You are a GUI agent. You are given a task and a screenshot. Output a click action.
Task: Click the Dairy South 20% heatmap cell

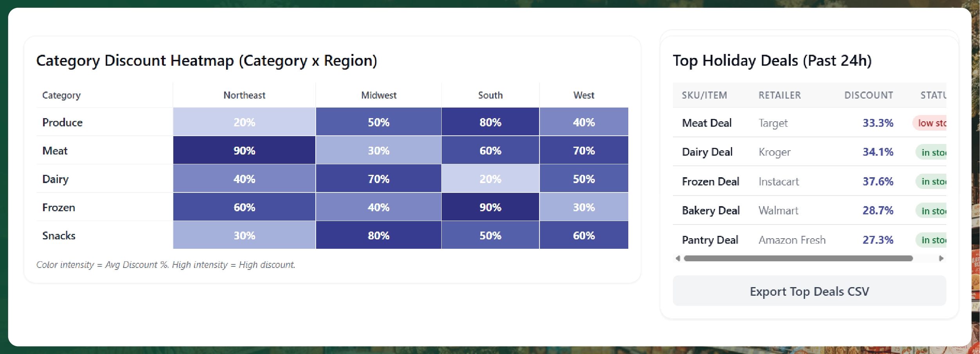[490, 179]
